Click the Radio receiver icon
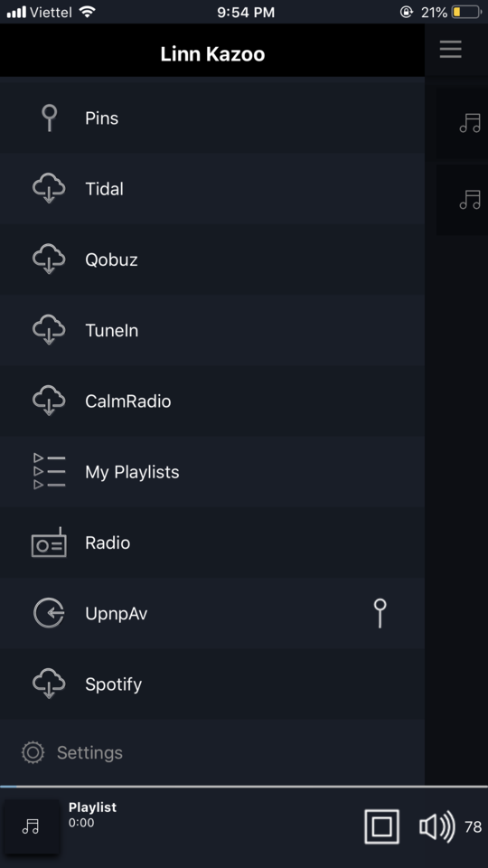This screenshot has height=868, width=488. point(49,542)
